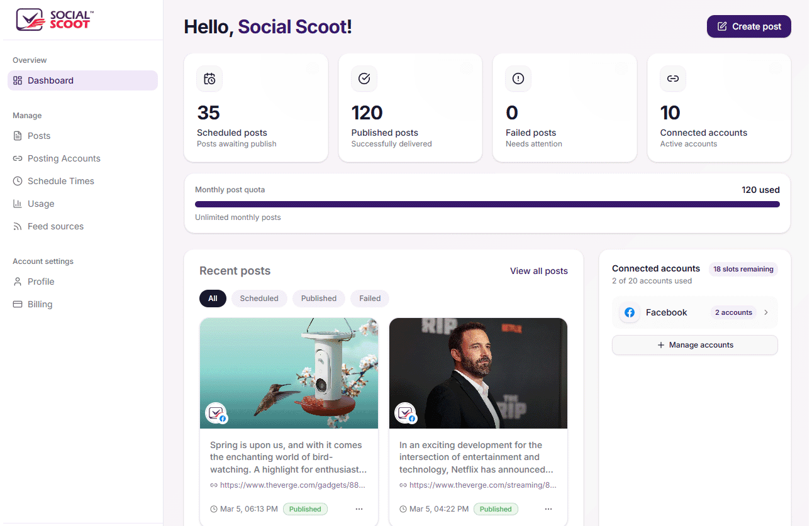Click the Netflix announcement post text
The height and width of the screenshot is (526, 812).
pyautogui.click(x=477, y=457)
